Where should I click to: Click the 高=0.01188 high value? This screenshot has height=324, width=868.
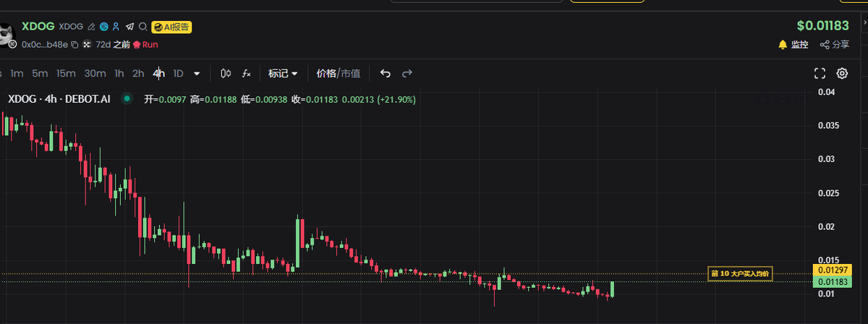[214, 99]
